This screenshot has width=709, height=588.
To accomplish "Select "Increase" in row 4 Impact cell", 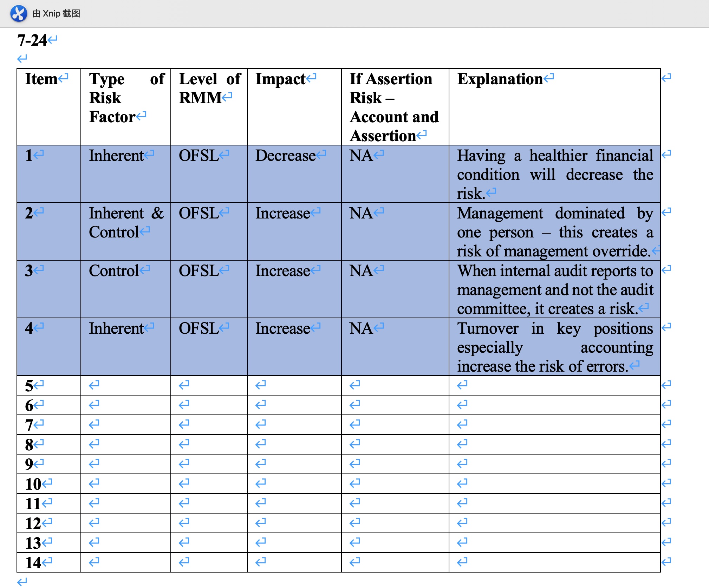I will [x=283, y=328].
